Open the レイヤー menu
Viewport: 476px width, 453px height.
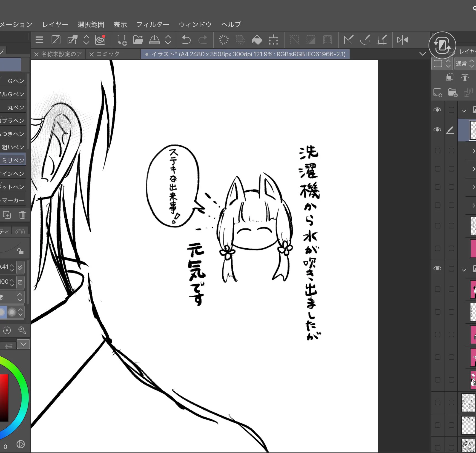[x=55, y=25]
